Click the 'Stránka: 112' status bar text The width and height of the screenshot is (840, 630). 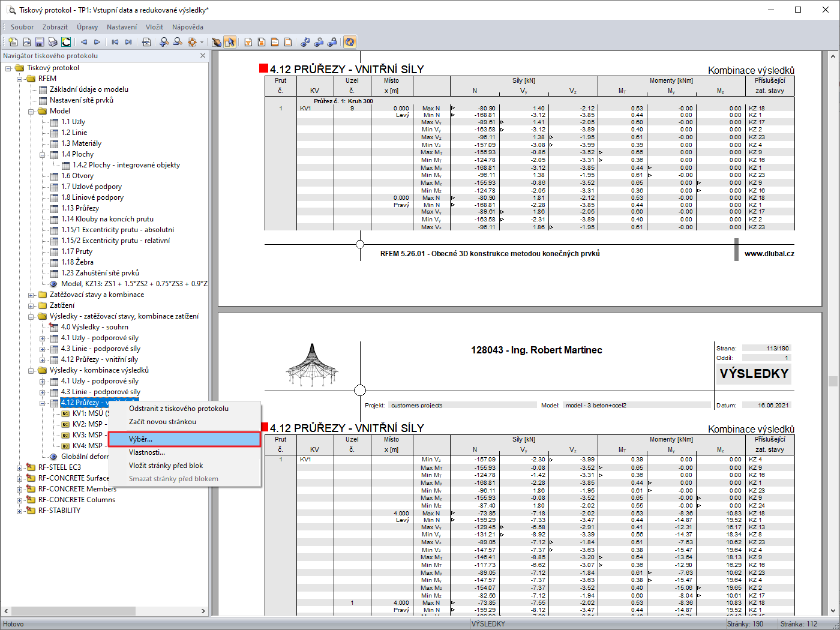pyautogui.click(x=799, y=624)
